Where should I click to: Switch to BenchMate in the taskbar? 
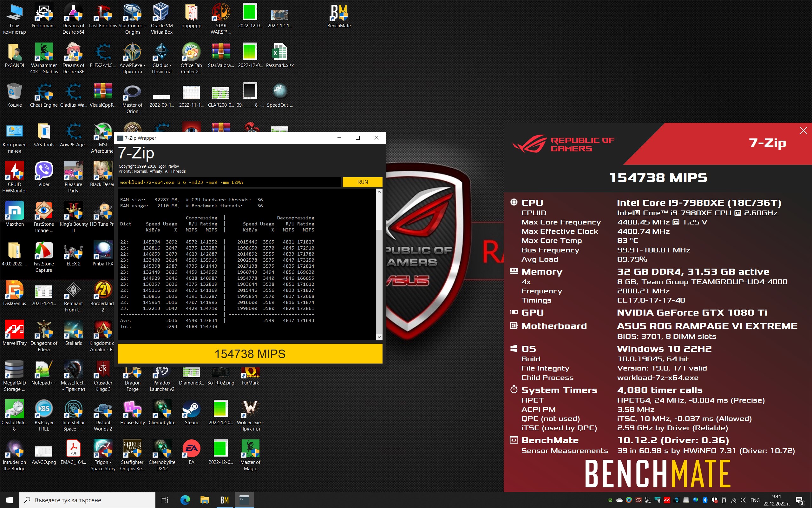[225, 500]
